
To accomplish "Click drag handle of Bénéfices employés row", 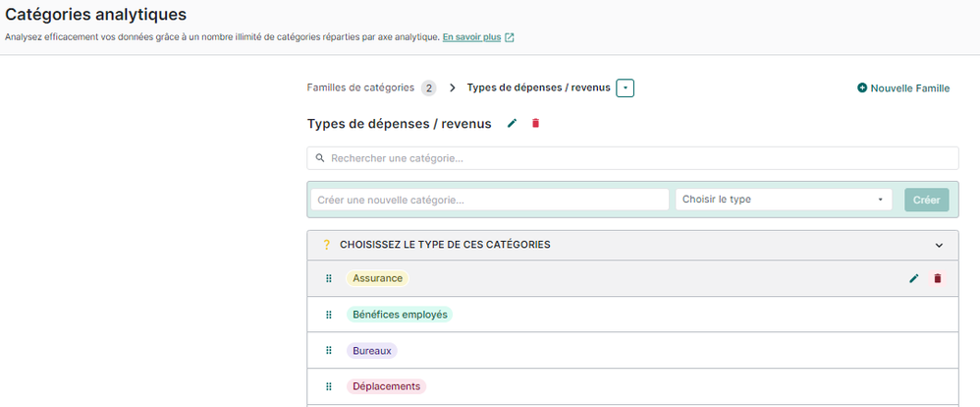I will [x=329, y=316].
